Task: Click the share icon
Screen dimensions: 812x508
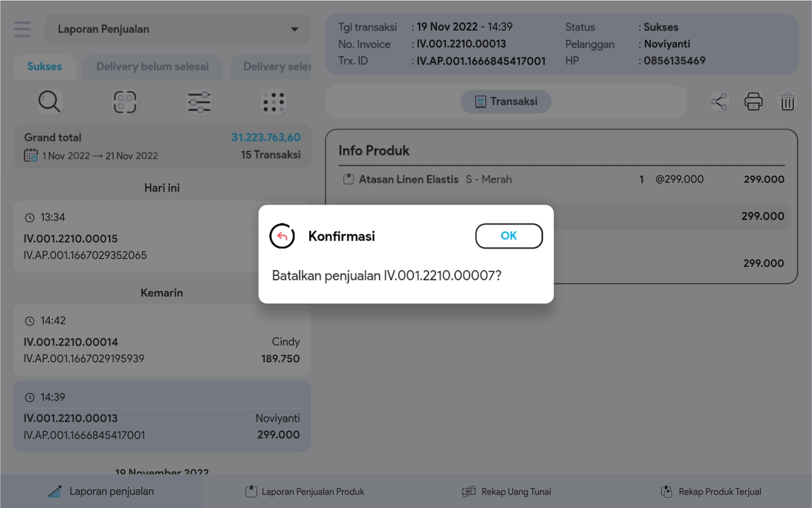Action: coord(719,102)
